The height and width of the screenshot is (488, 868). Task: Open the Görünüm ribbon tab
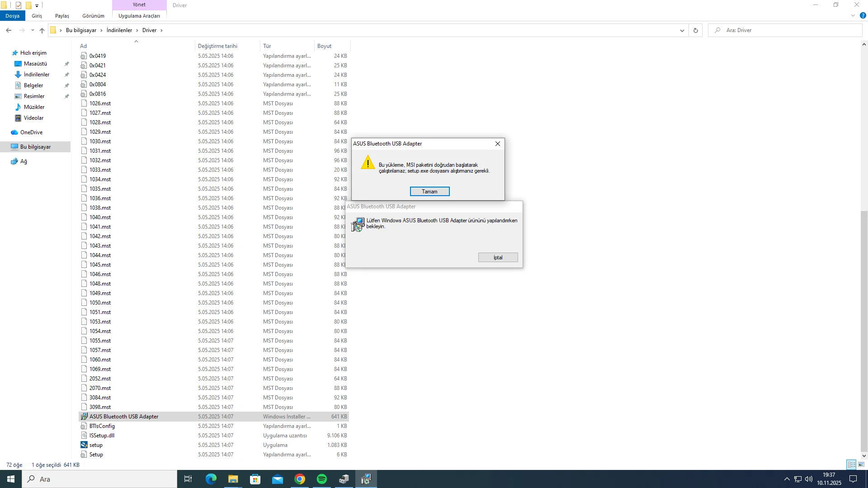pos(93,16)
